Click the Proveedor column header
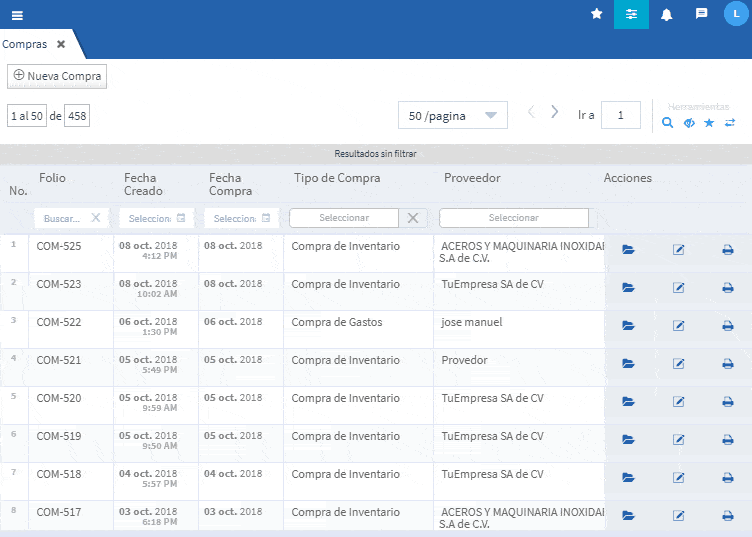The image size is (752, 537). 472,178
